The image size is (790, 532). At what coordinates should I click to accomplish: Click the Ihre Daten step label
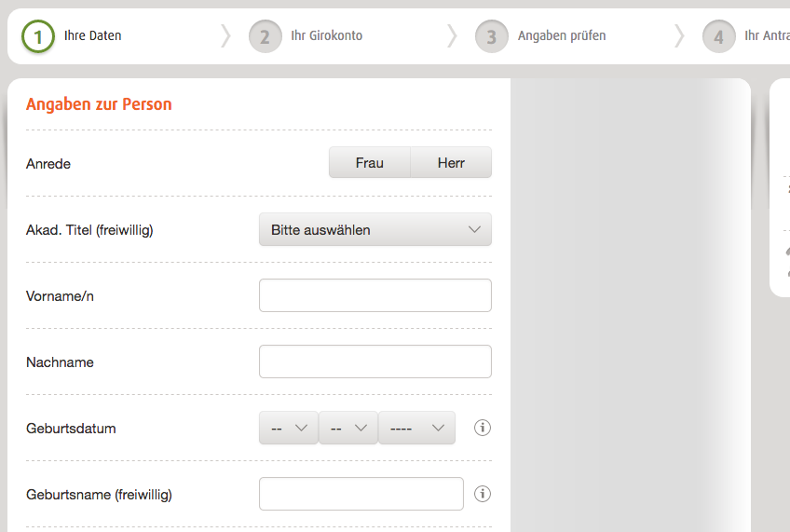[x=93, y=35]
